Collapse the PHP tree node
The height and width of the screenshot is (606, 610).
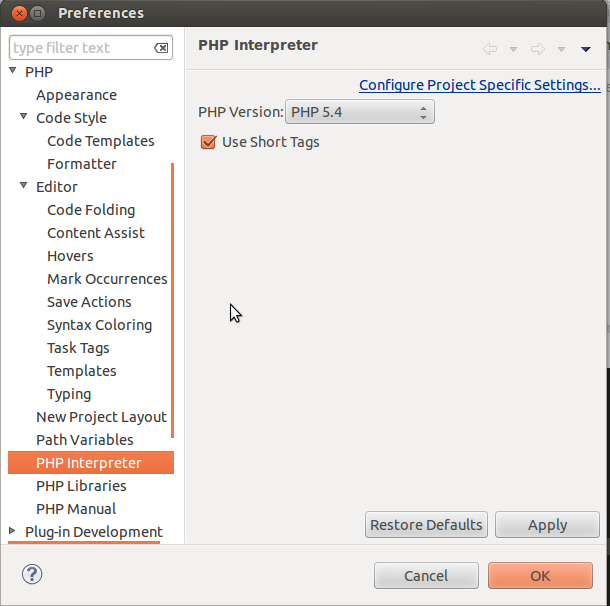point(13,70)
